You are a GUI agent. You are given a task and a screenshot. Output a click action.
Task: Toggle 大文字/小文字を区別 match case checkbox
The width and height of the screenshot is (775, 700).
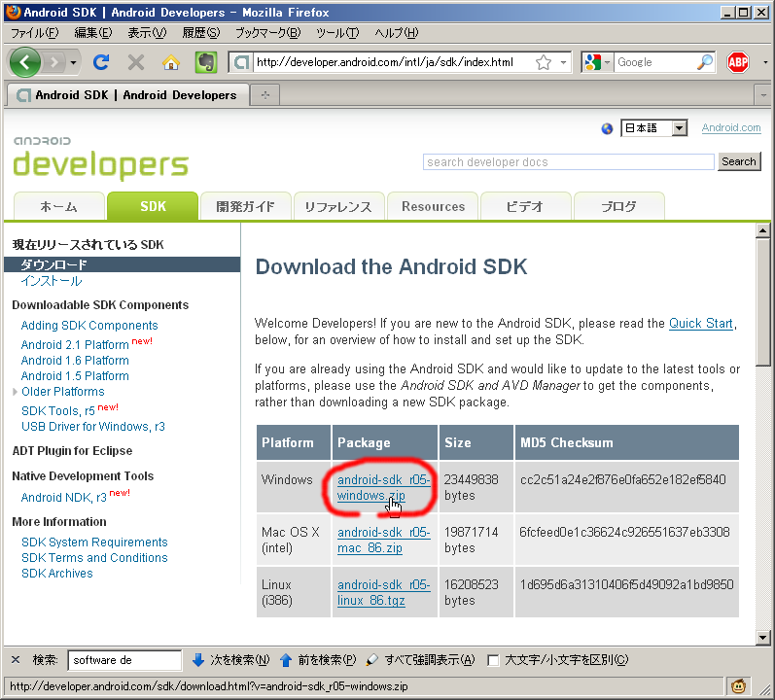493,660
